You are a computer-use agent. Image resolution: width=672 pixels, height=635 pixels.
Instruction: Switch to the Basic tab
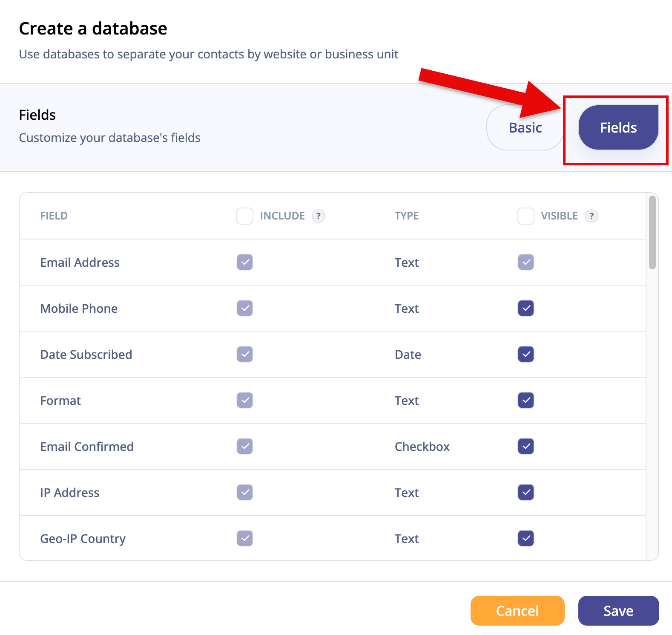pyautogui.click(x=525, y=127)
